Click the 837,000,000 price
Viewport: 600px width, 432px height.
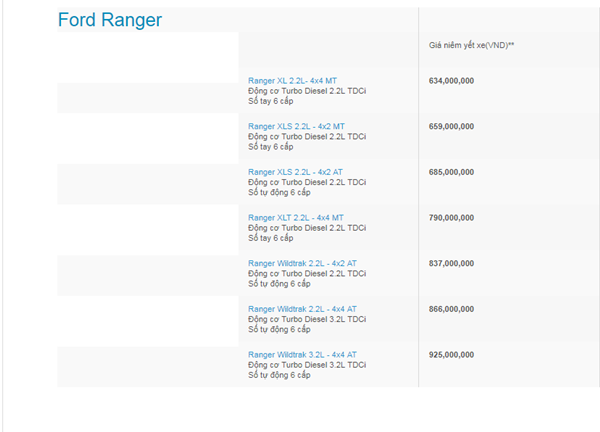[451, 263]
